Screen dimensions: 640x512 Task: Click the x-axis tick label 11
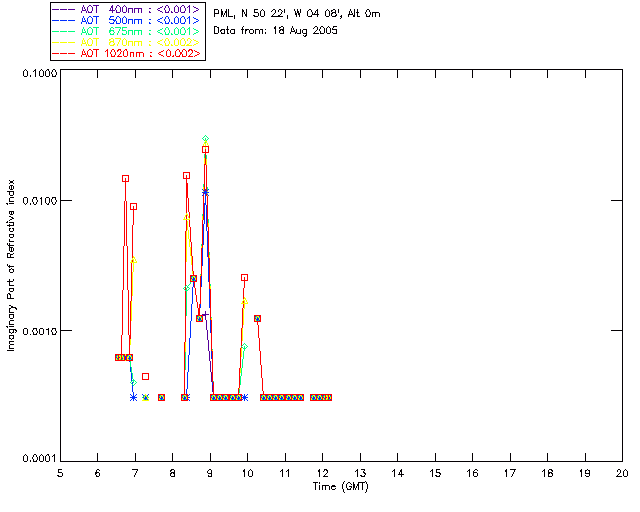coord(285,473)
